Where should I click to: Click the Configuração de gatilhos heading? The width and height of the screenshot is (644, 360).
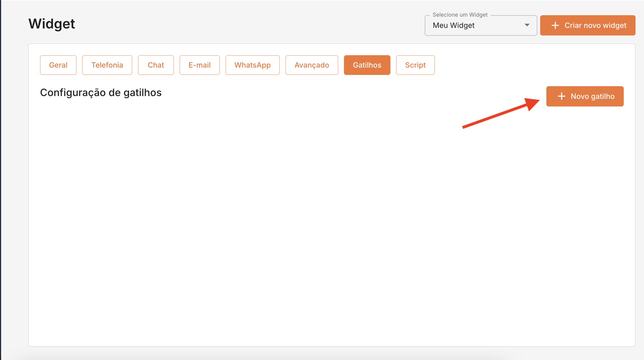pos(100,93)
